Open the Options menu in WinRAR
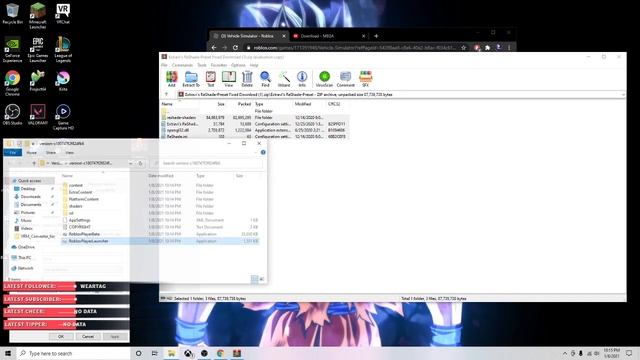This screenshot has height=360, width=640. tap(238, 65)
